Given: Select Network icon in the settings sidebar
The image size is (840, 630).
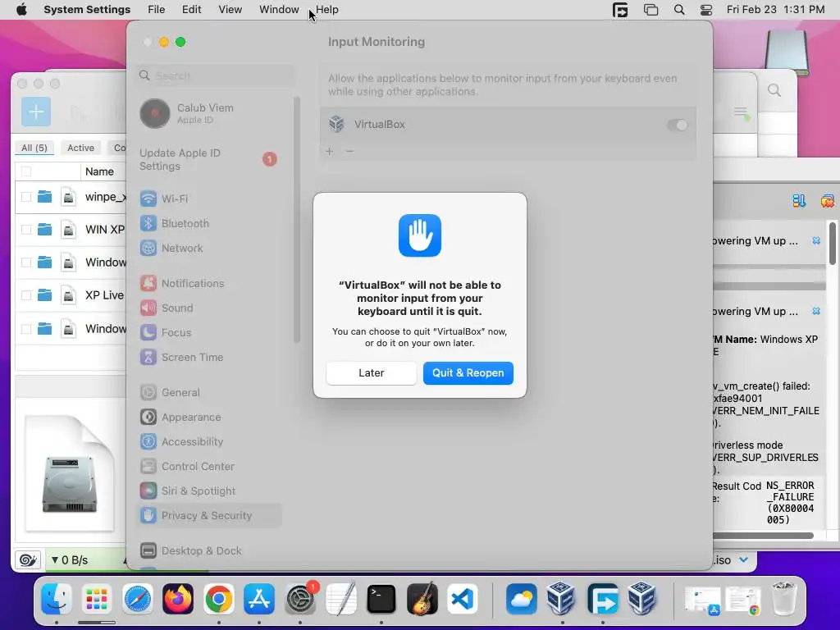Looking at the screenshot, I should [x=148, y=248].
